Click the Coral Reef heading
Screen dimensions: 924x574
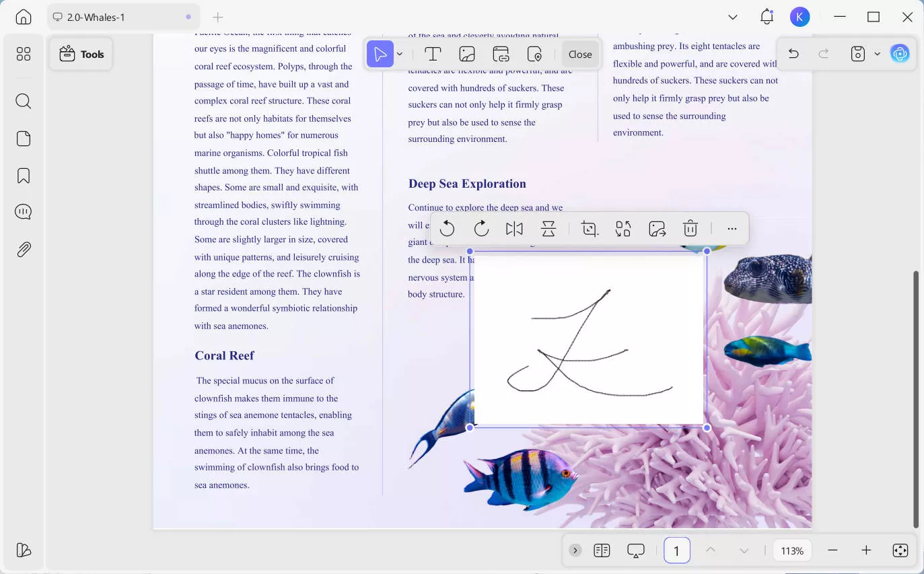tap(224, 355)
